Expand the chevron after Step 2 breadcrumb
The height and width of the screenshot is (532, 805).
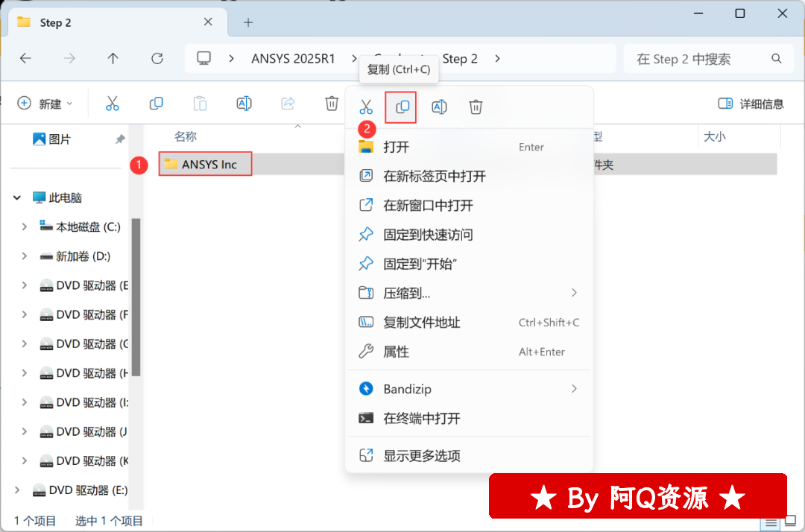point(497,58)
